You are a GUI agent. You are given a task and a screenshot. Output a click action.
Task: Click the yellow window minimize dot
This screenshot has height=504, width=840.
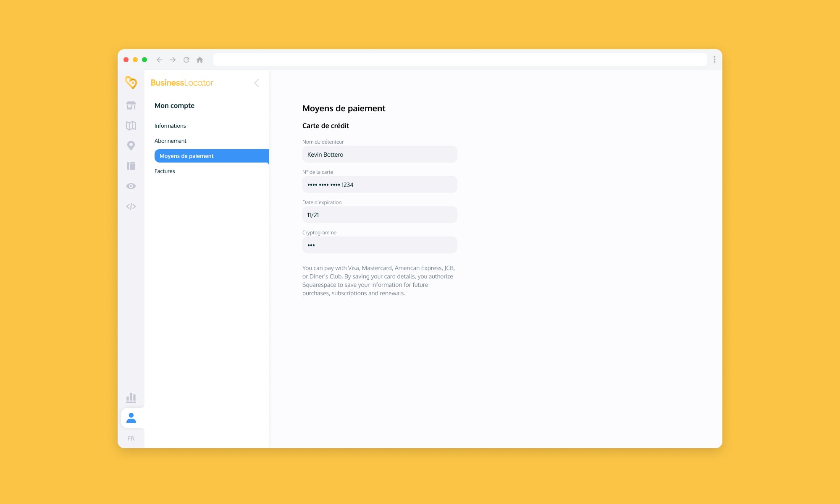pyautogui.click(x=135, y=60)
